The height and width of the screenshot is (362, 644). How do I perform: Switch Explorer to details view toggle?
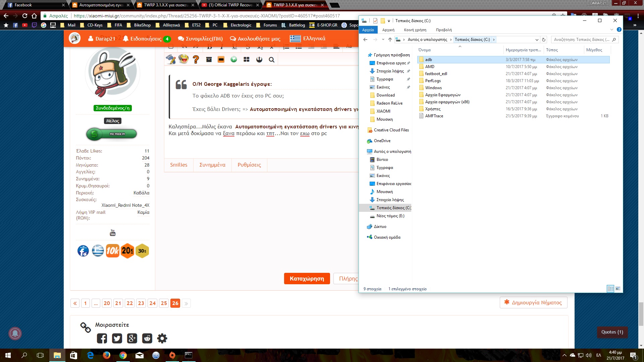[610, 289]
